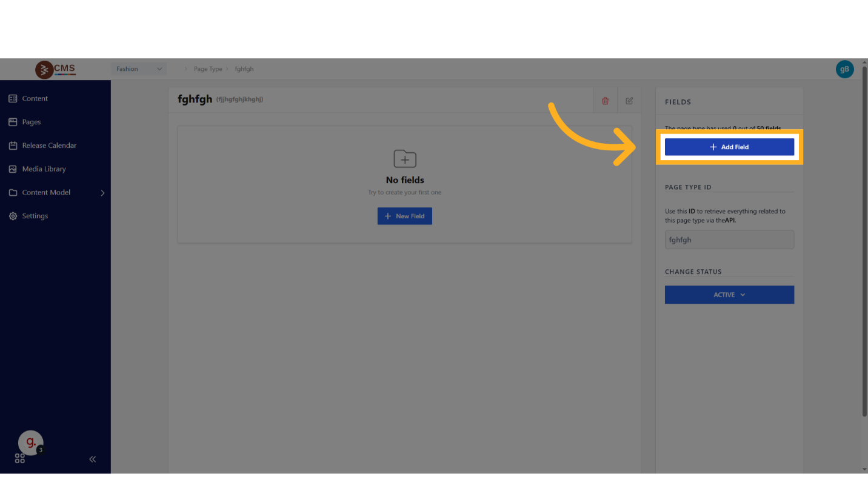Open Settings in the sidebar
Viewport: 868px width, 488px height.
[x=35, y=216]
